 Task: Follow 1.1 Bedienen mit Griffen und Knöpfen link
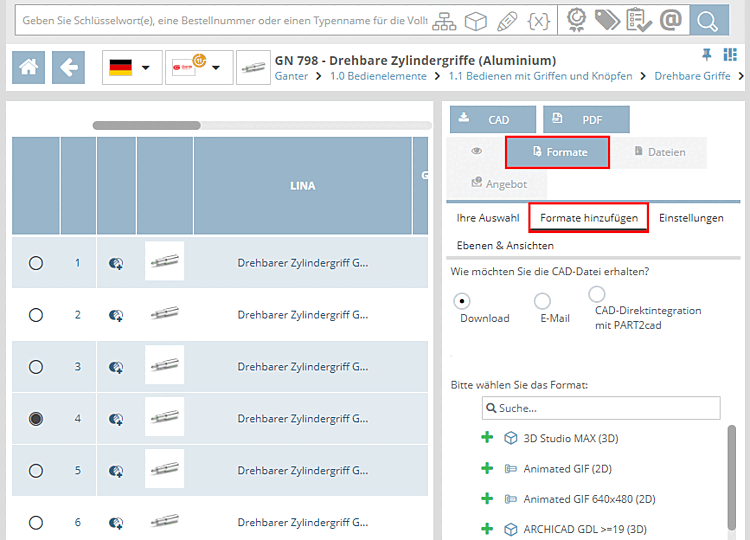click(x=540, y=76)
